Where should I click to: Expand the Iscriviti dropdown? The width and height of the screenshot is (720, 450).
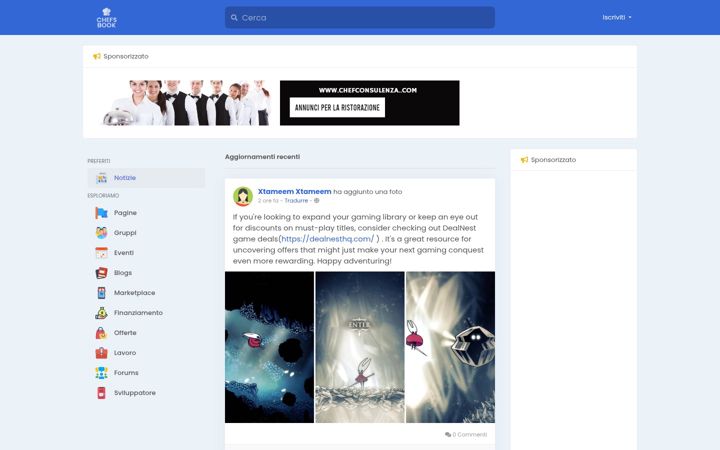(617, 17)
